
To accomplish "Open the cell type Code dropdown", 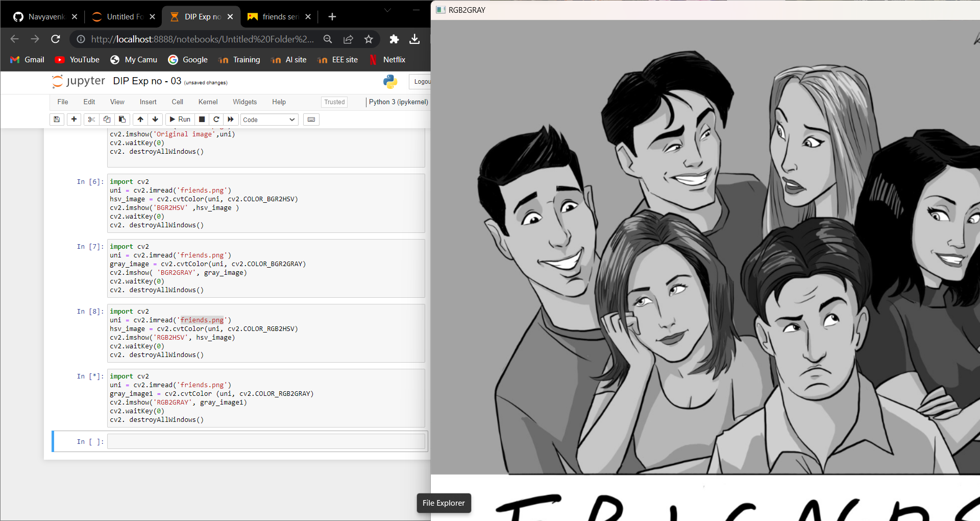I will [x=269, y=120].
